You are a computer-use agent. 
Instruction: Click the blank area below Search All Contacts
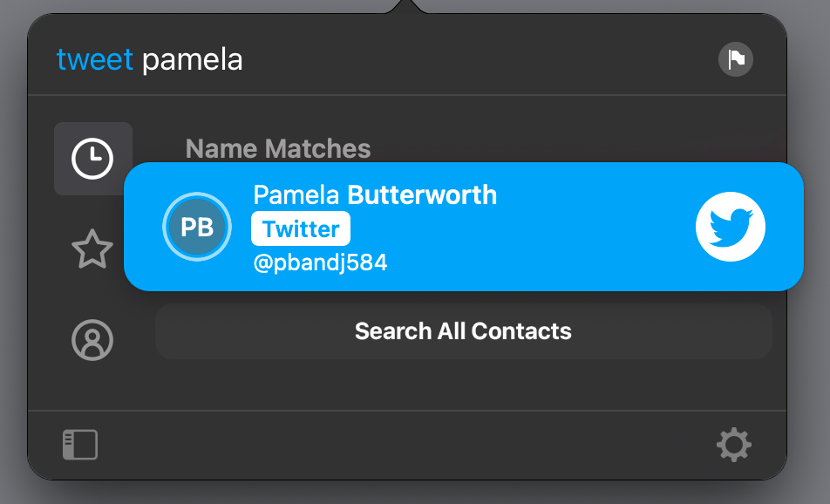tap(463, 385)
